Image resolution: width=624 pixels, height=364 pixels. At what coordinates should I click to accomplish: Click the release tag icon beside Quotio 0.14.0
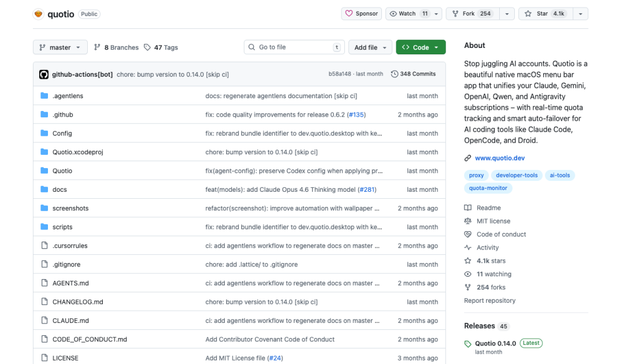point(467,343)
